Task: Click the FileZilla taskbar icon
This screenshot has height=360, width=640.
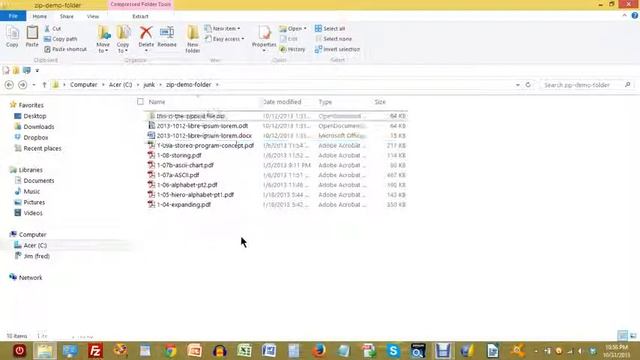Action: tap(95, 351)
